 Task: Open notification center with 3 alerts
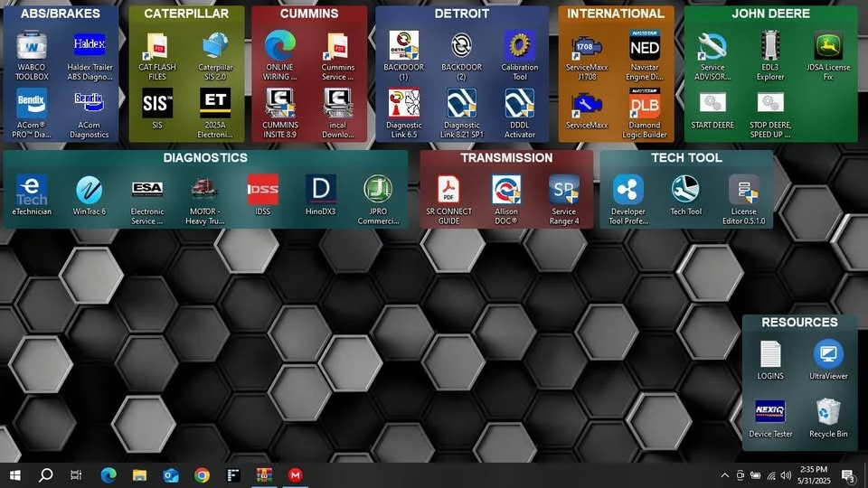point(848,475)
